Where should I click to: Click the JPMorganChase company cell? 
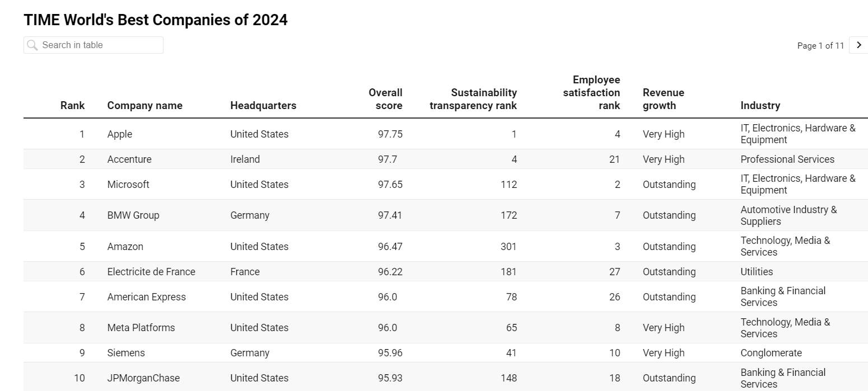point(143,378)
